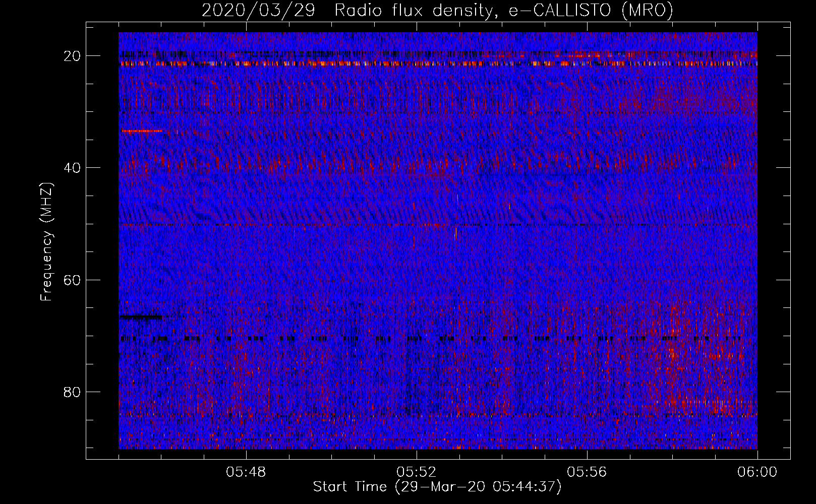This screenshot has height=504, width=816.
Task: Click the 'Start Time (29-Mar-20 05:44:37)' label
Action: point(437,487)
